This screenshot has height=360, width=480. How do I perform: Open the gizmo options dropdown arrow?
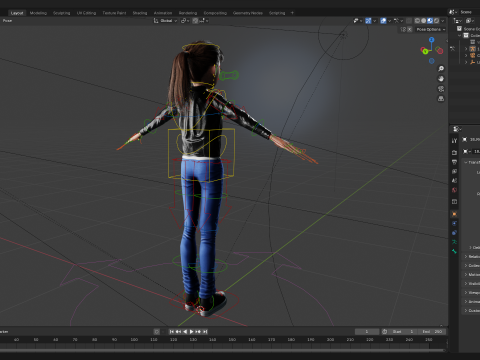point(375,21)
